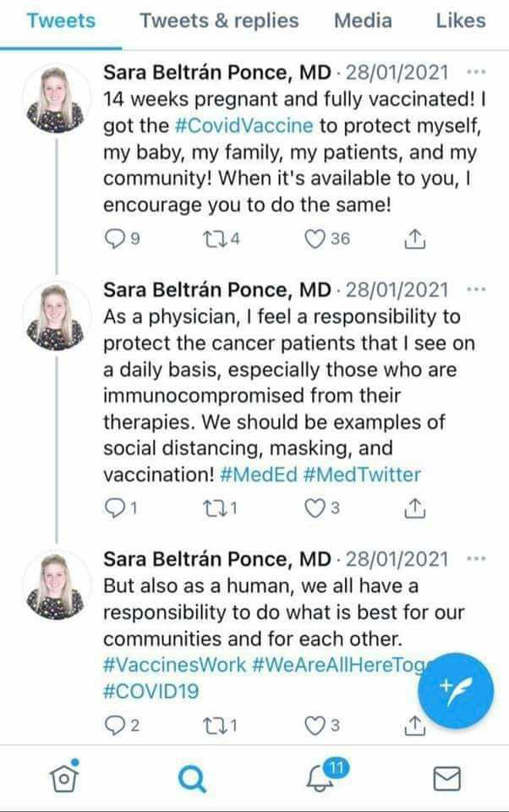The width and height of the screenshot is (509, 812).
Task: Open more options on third tweet
Action: pyautogui.click(x=476, y=559)
